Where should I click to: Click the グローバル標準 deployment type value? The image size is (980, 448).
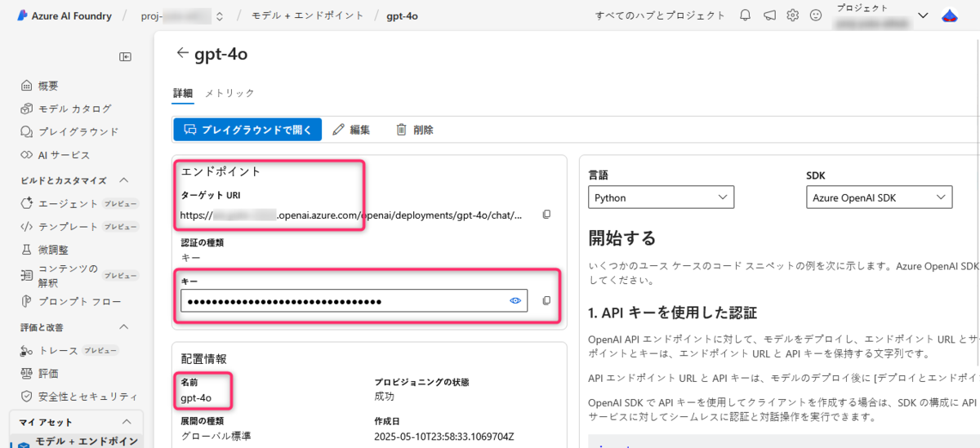click(214, 437)
